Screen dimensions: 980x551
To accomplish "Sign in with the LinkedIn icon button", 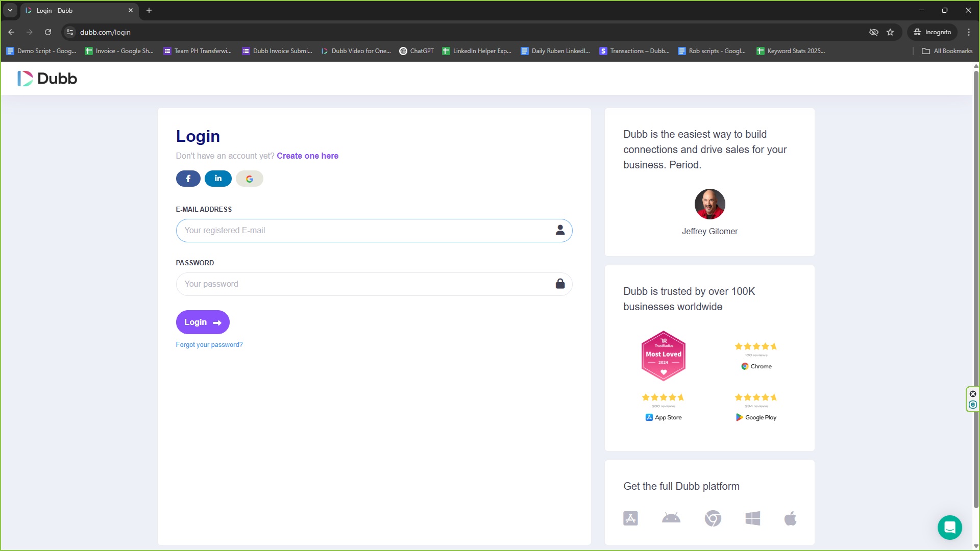I will click(x=218, y=179).
